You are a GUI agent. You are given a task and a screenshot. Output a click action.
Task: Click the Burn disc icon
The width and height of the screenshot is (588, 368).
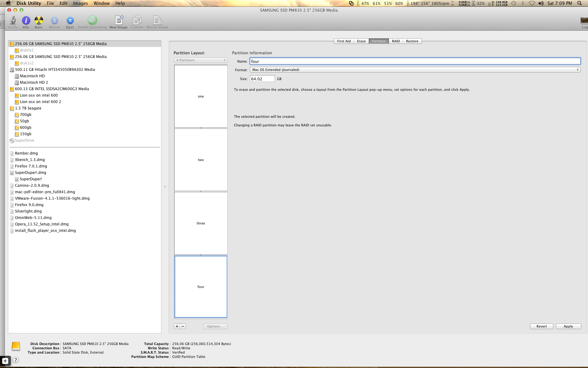pos(39,22)
